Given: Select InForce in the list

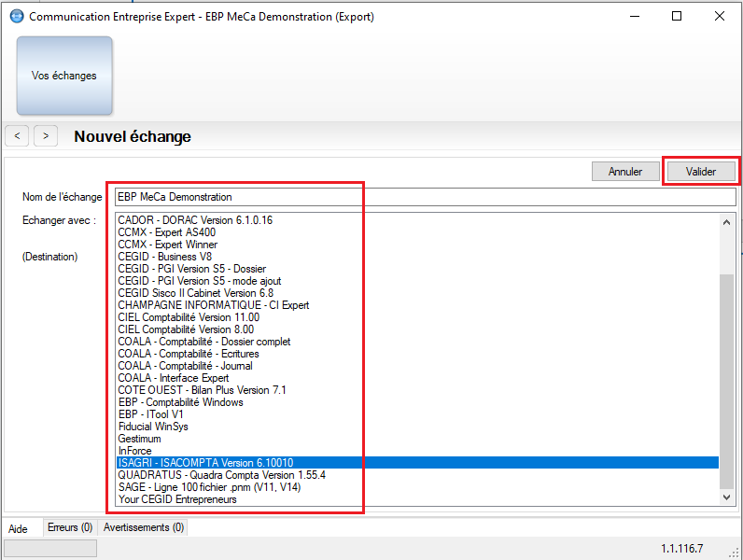Looking at the screenshot, I should [x=417, y=451].
